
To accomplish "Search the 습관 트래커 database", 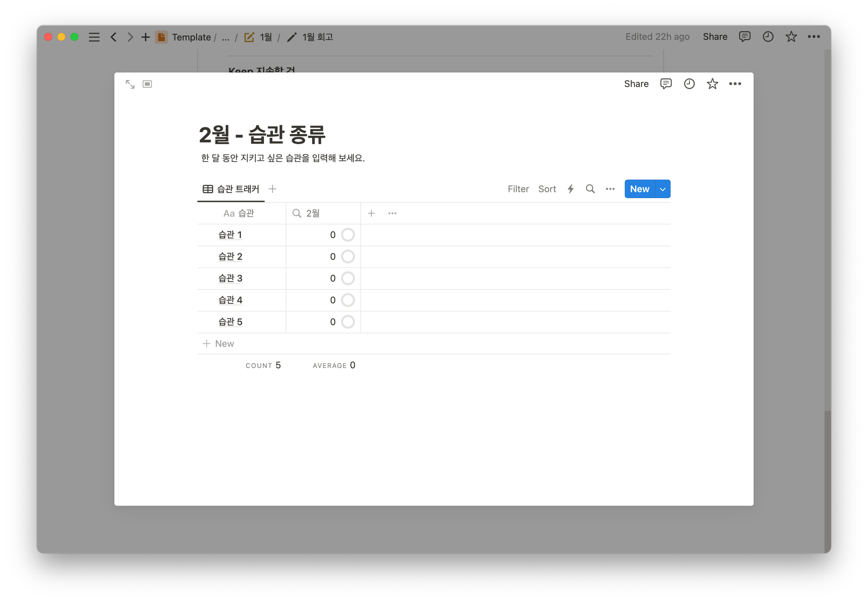I will [x=590, y=189].
